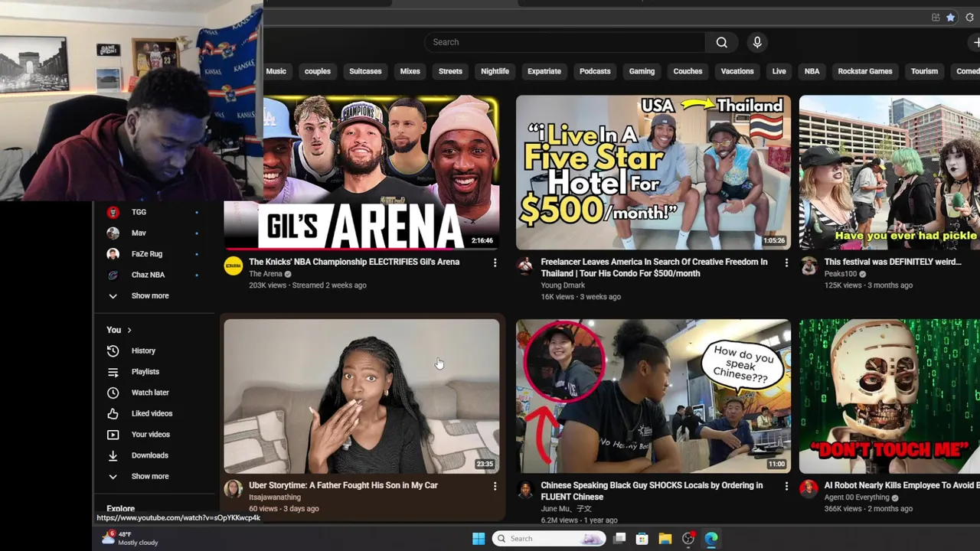Select the Podcasts filter chip
The height and width of the screenshot is (551, 980).
(595, 71)
